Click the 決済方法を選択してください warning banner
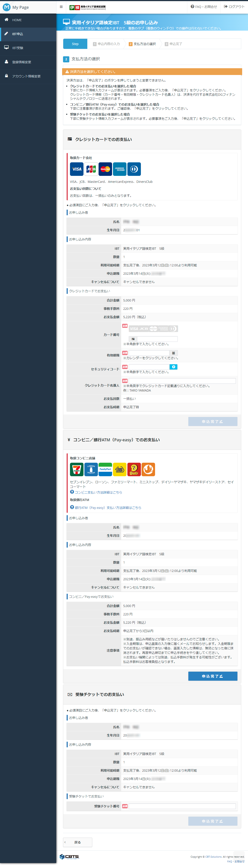This screenshot has height=868, width=248. [x=152, y=71]
